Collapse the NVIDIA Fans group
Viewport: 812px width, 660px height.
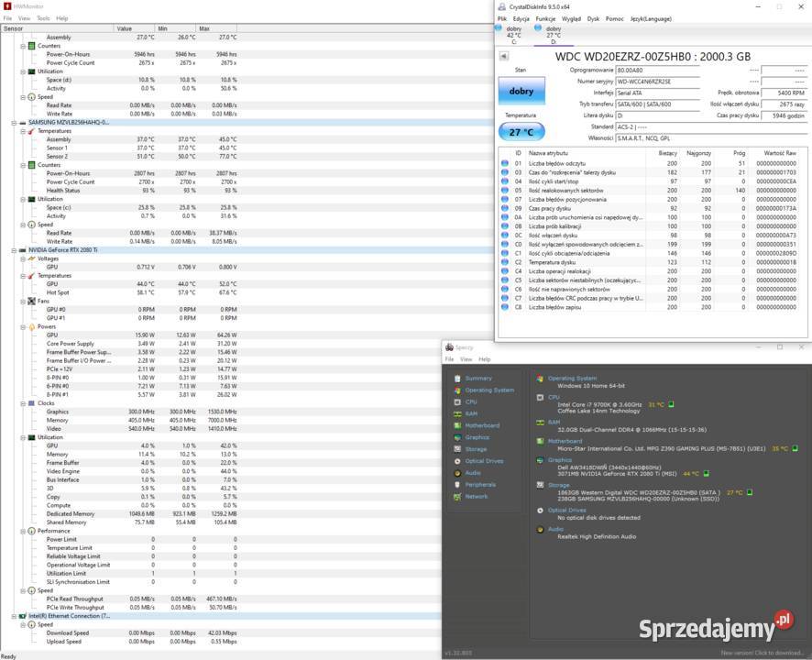pos(23,301)
